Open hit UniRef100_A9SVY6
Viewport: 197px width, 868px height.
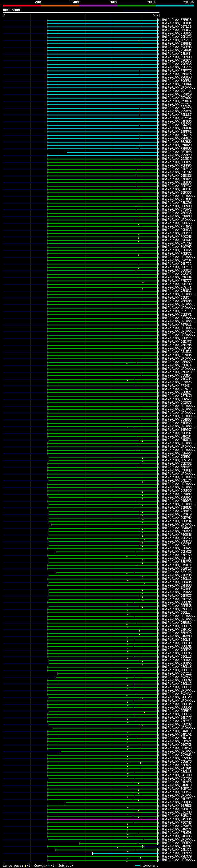[x=176, y=108]
